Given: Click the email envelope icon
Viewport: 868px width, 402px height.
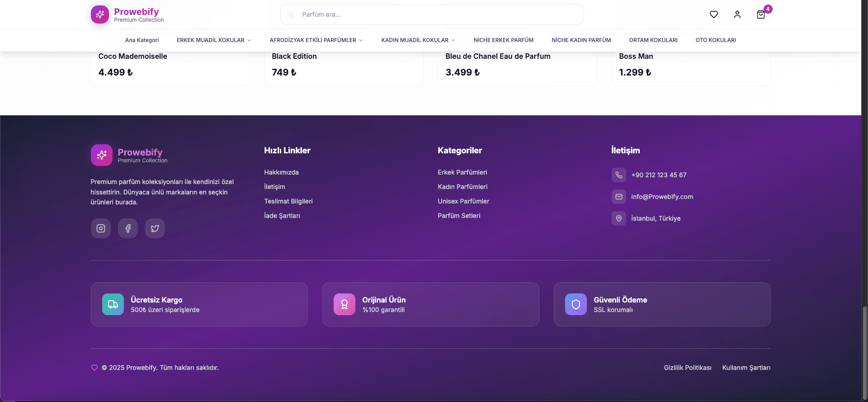Looking at the screenshot, I should tap(618, 197).
